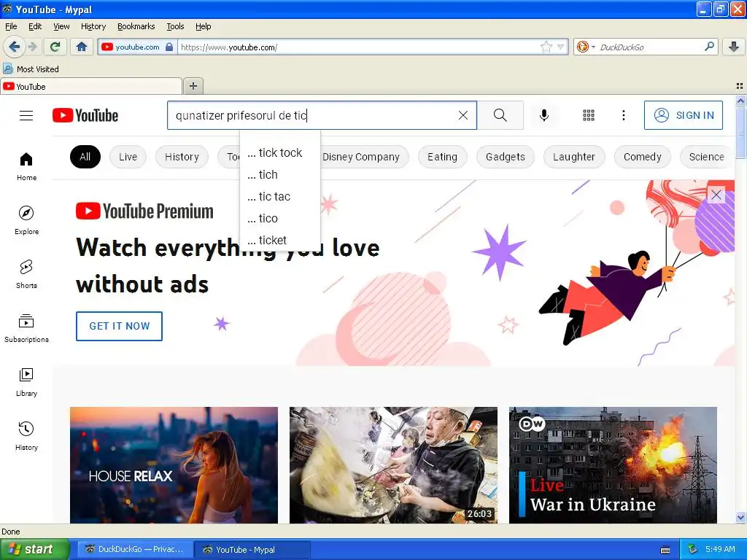Open History in the sidebar
This screenshot has height=560, width=747.
(26, 436)
